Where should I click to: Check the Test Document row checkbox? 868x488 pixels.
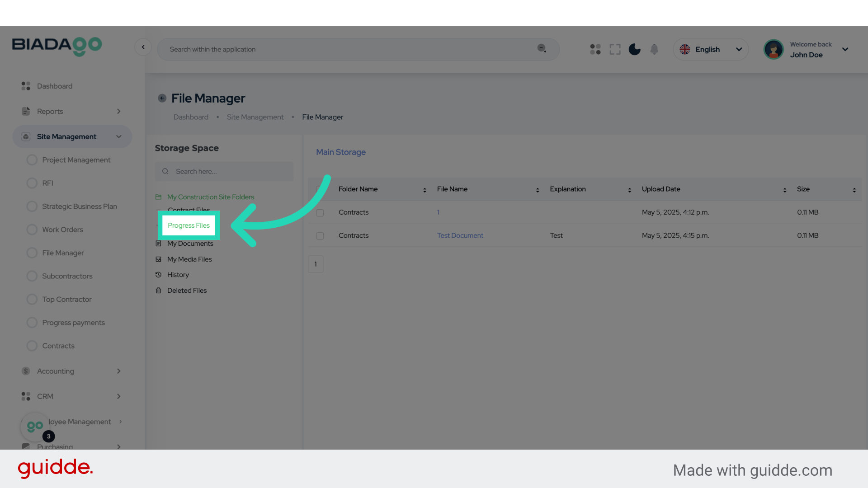click(320, 236)
